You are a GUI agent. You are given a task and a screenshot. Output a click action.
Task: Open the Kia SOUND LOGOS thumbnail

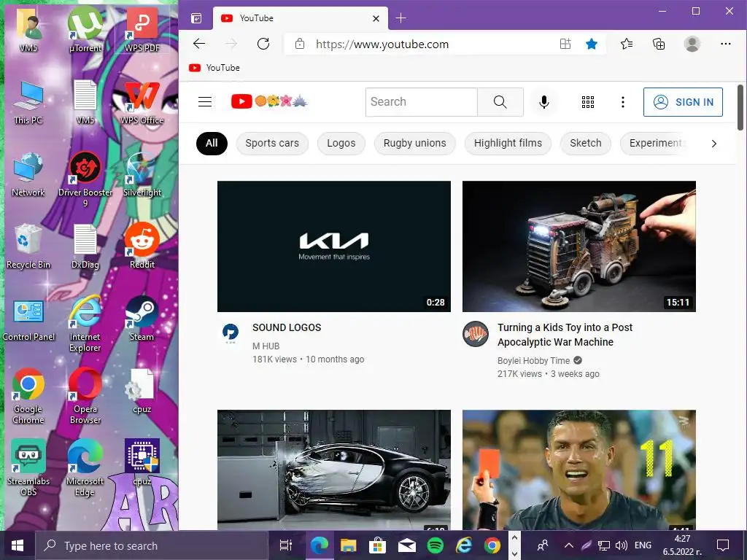(334, 246)
